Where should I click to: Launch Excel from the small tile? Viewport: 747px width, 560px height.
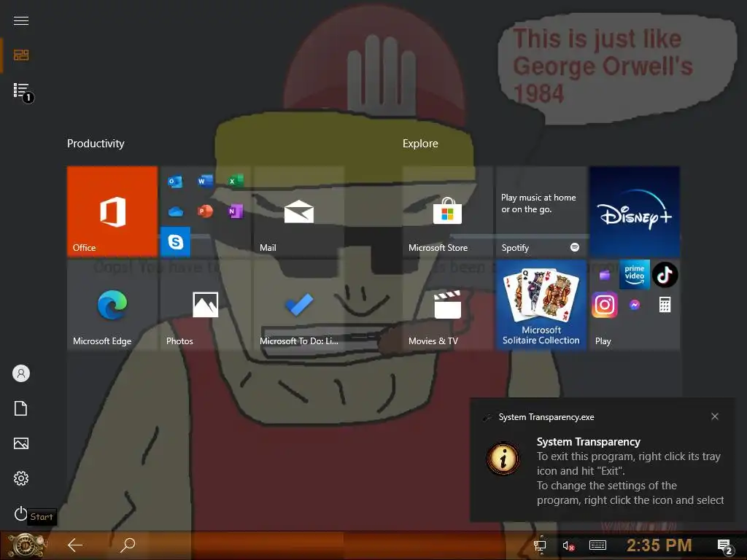tap(235, 181)
